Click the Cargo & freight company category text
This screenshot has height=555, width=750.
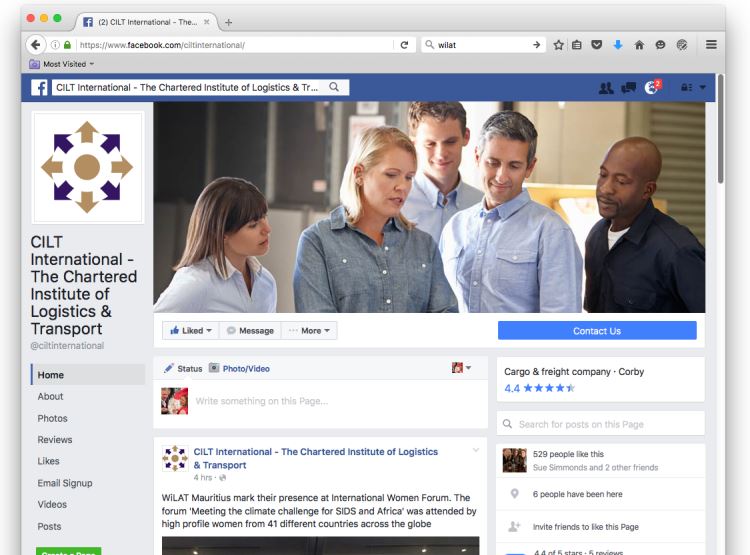(x=557, y=372)
